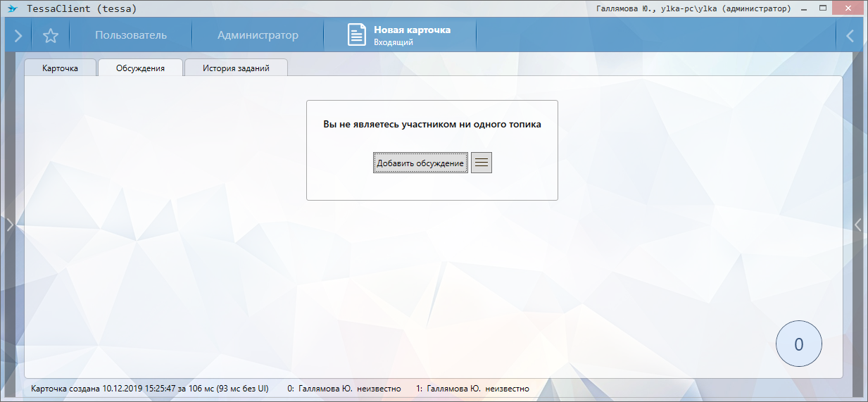Click the card creation time status text

tap(151, 389)
